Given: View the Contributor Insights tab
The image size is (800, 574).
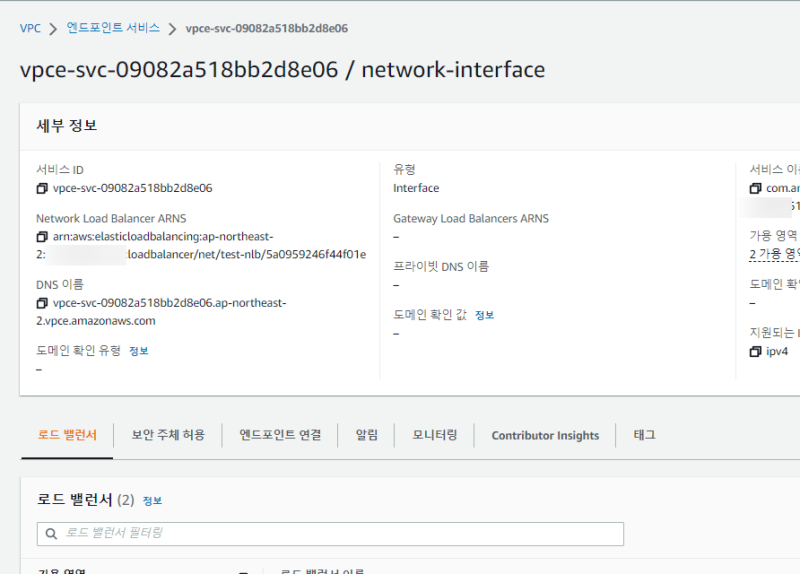Looking at the screenshot, I should pos(545,435).
